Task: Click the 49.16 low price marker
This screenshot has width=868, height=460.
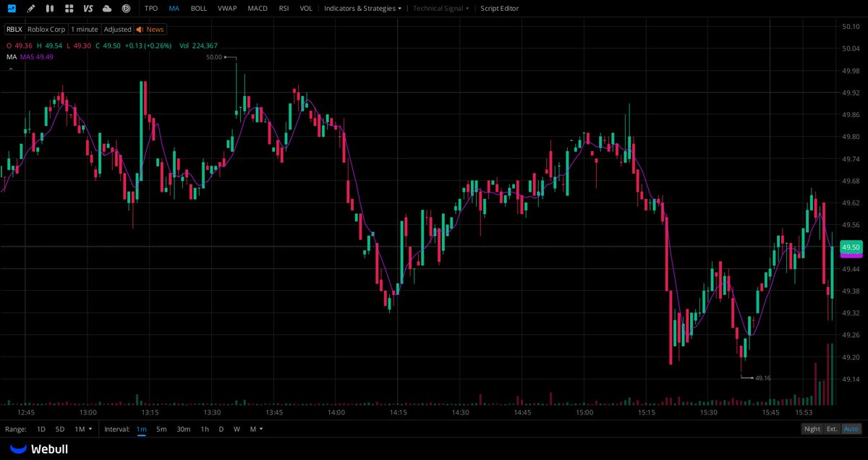Action: click(x=763, y=378)
